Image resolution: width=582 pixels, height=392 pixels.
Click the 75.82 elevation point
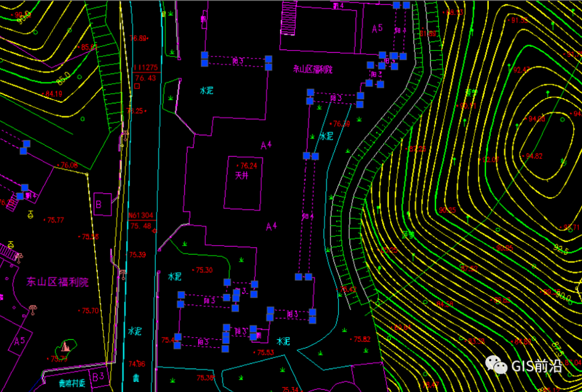tap(362, 339)
